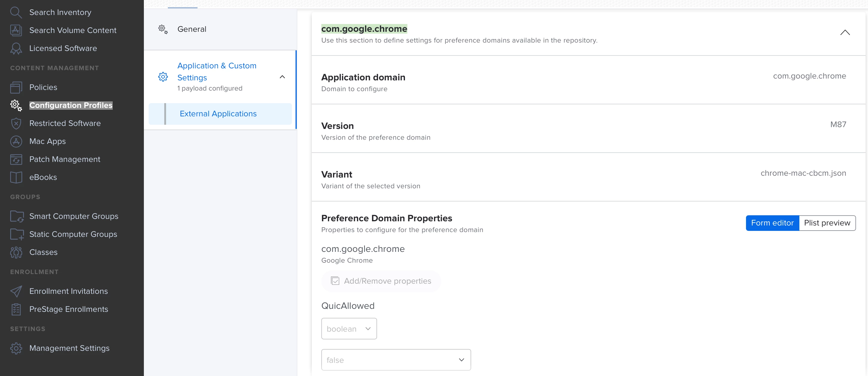Open Search Volume Content

coord(73,30)
